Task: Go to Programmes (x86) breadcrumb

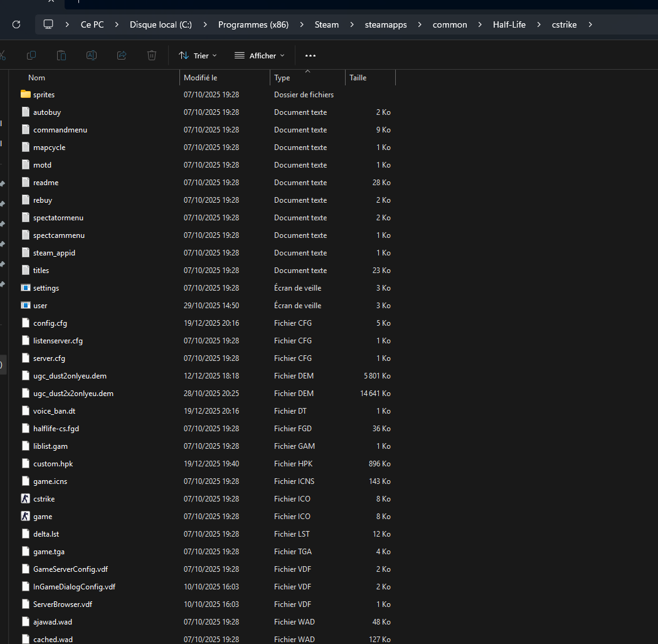Action: [x=253, y=24]
